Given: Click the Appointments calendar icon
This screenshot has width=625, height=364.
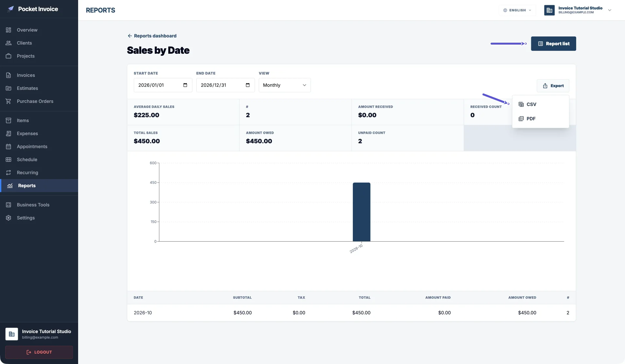Looking at the screenshot, I should (8, 147).
